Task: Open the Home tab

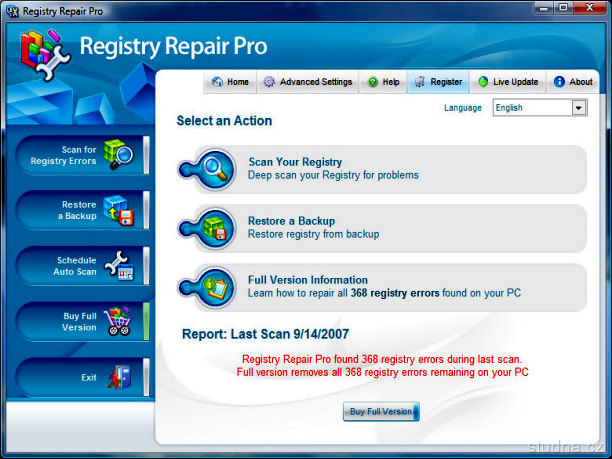Action: [x=230, y=82]
